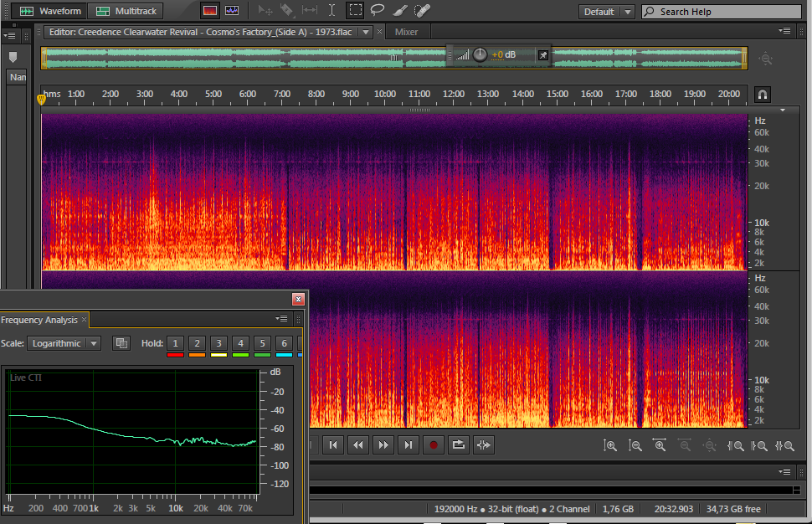Click the 34,73 GB free status text
Image resolution: width=812 pixels, height=524 pixels.
[x=733, y=509]
